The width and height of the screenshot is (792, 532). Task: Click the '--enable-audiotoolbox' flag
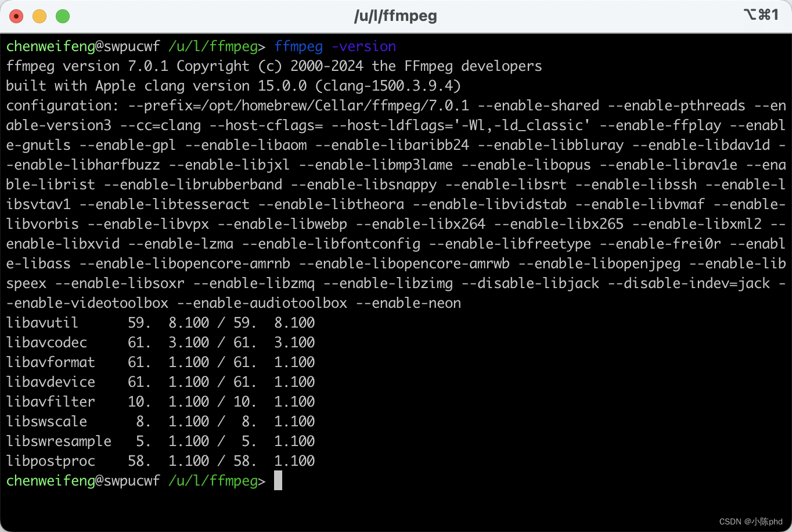point(262,303)
